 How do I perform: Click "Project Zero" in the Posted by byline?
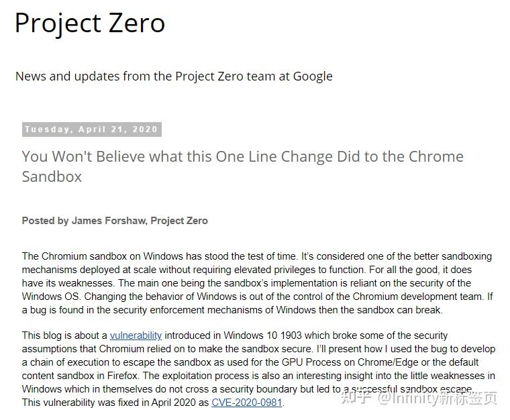(179, 221)
